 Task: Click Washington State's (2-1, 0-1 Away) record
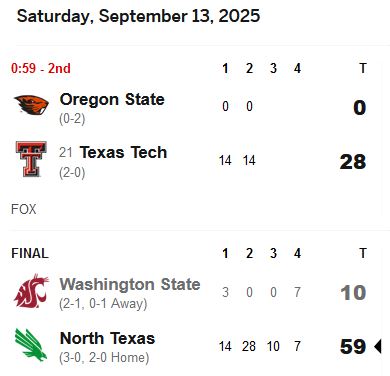point(103,304)
